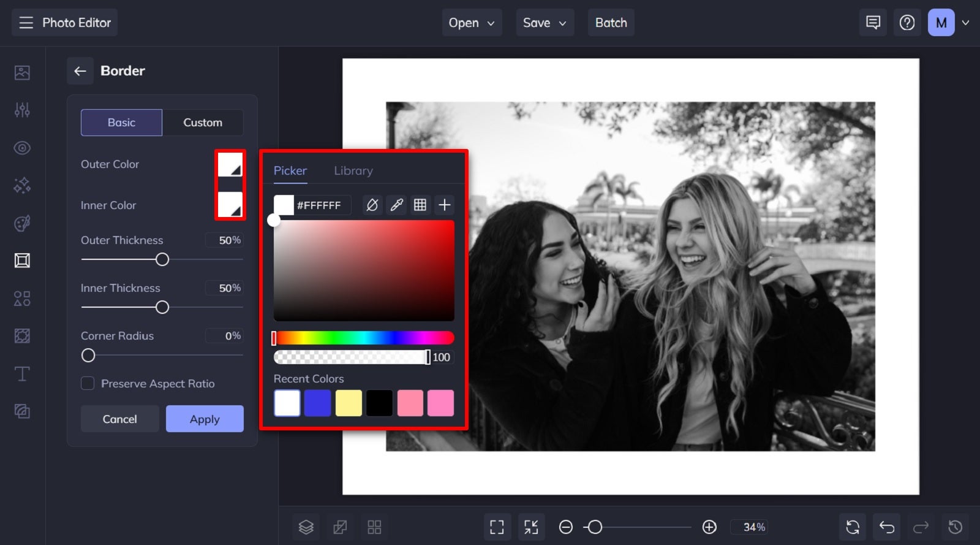
Task: Pick the white recent color swatch
Action: click(x=287, y=403)
